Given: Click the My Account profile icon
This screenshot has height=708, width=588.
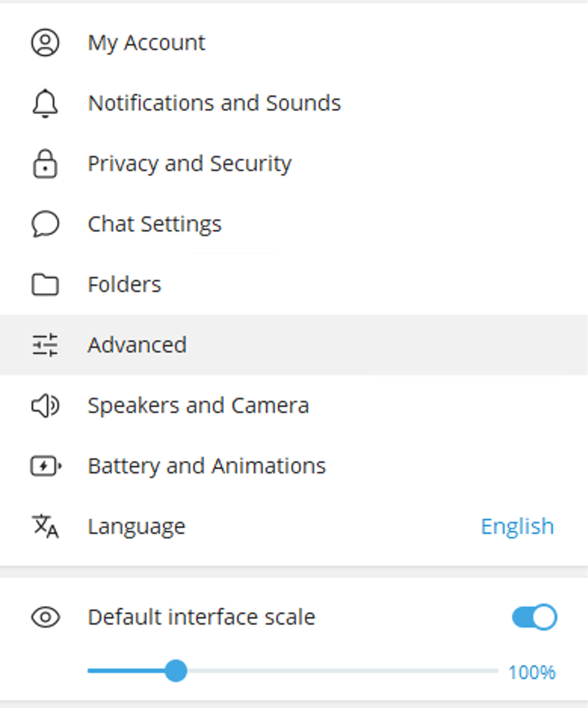Looking at the screenshot, I should click(45, 42).
